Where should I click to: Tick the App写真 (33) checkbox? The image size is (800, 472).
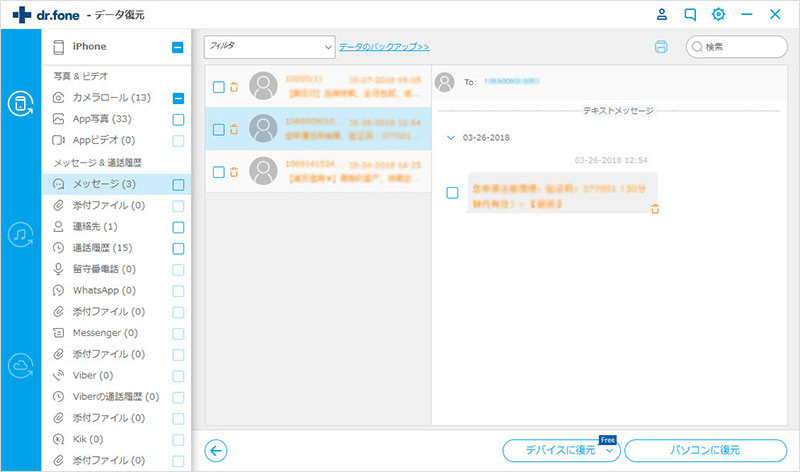[x=178, y=119]
